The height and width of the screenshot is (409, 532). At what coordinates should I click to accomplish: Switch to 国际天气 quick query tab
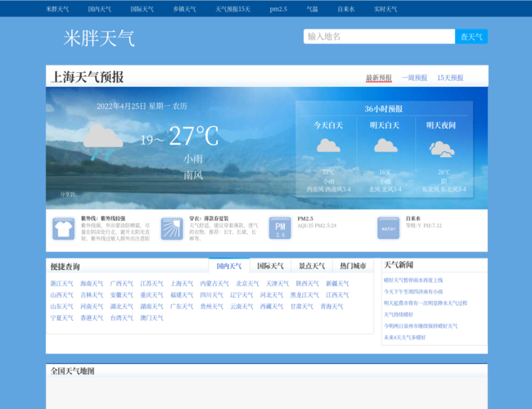click(270, 266)
